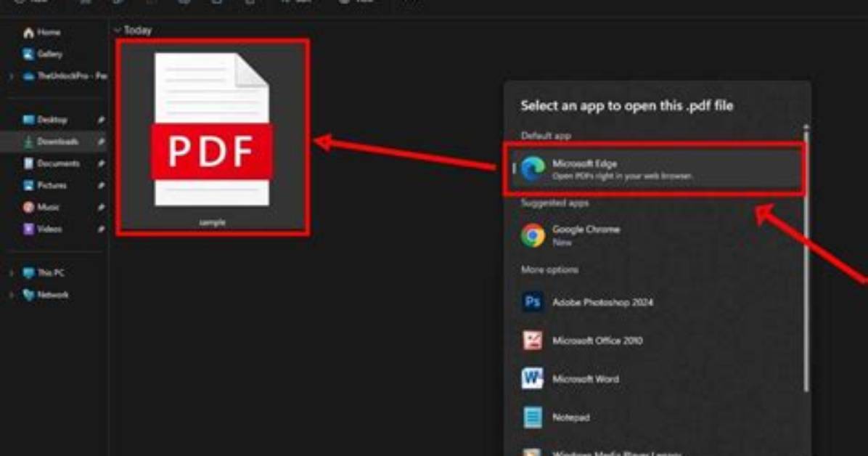Click the pin icon next to Music
Image resolution: width=868 pixels, height=456 pixels.
tap(101, 207)
